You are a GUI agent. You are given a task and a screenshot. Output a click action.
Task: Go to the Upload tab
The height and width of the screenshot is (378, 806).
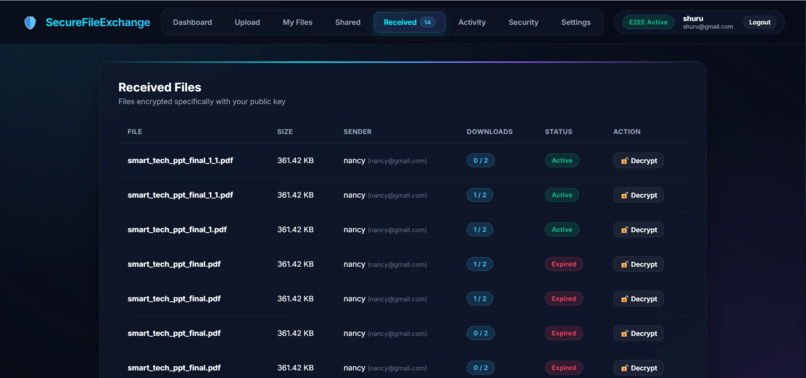point(247,23)
